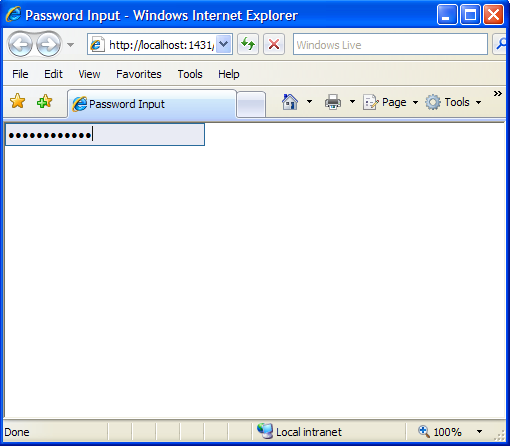
Task: Click into the password input field
Action: coord(105,135)
